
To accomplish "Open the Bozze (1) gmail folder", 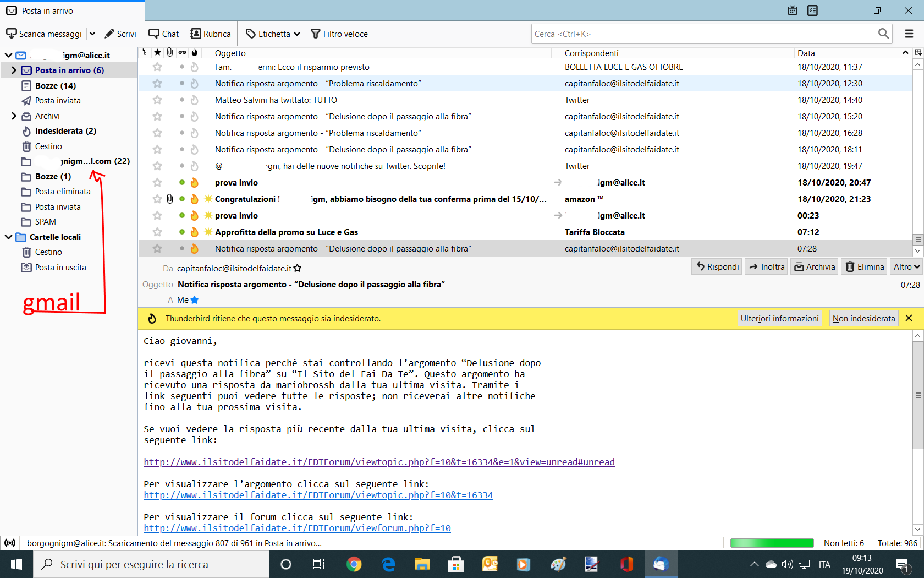I will click(53, 176).
